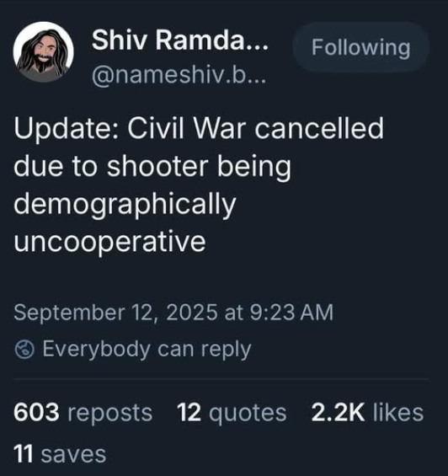Select the Everybody can reply label

click(x=147, y=350)
